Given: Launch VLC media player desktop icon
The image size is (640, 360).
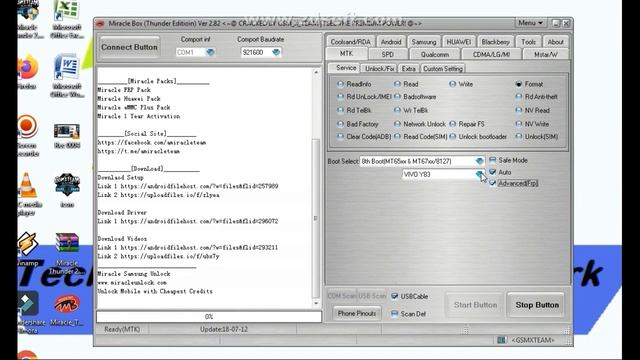Looking at the screenshot, I should point(28,194).
